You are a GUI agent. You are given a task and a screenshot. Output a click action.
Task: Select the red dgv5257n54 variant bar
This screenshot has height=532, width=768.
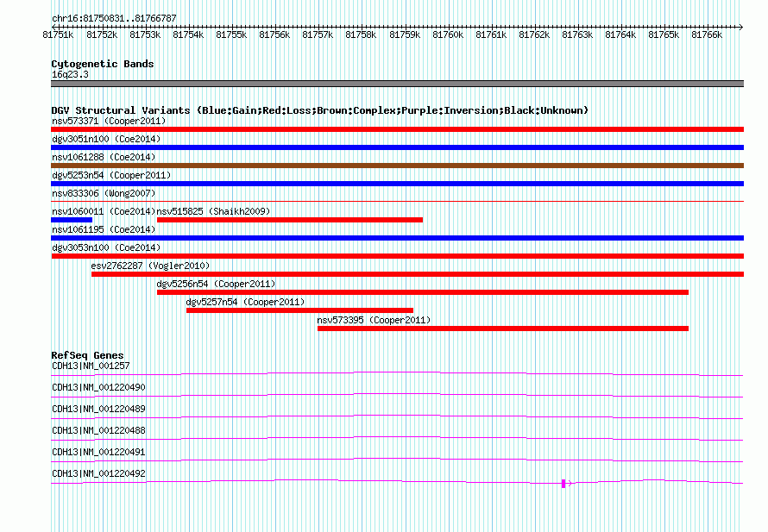[299, 310]
